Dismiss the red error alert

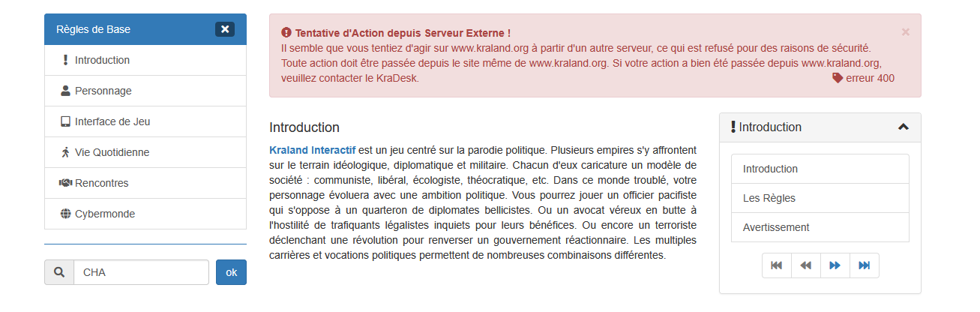tap(905, 32)
